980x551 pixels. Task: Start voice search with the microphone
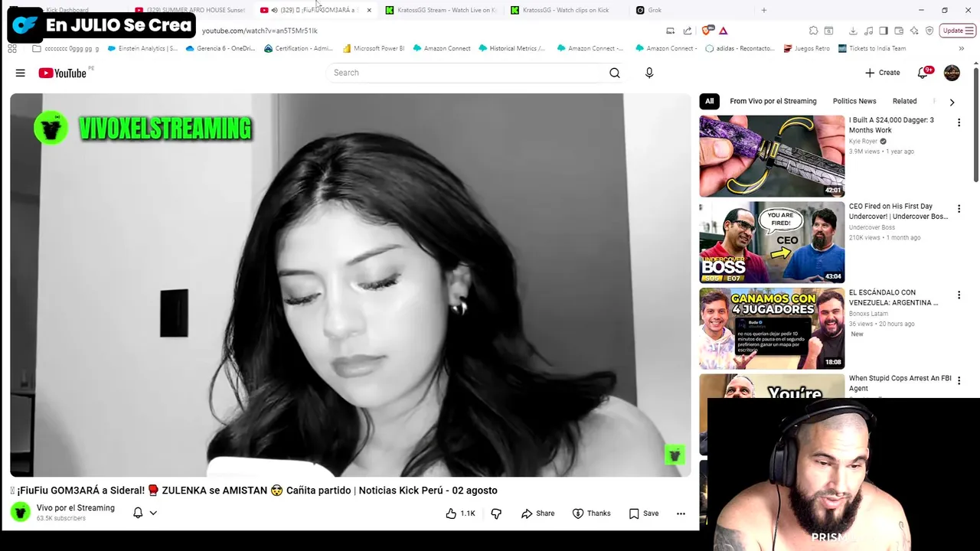(x=649, y=73)
